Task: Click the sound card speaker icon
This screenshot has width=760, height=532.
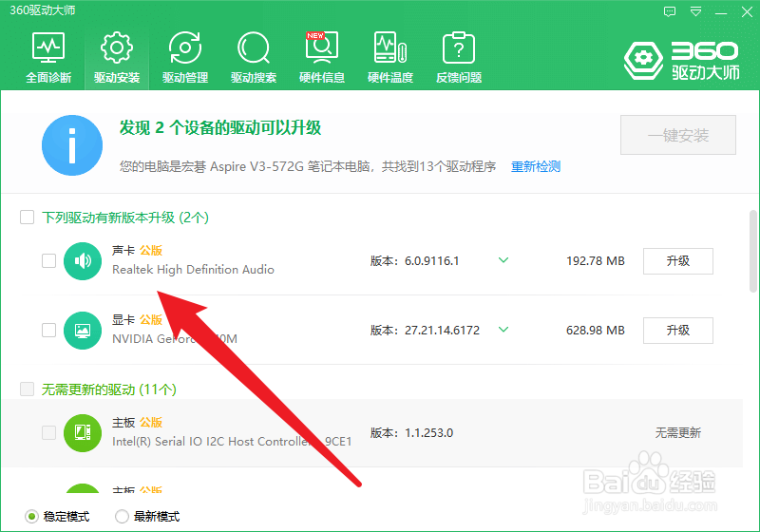Action: click(83, 261)
